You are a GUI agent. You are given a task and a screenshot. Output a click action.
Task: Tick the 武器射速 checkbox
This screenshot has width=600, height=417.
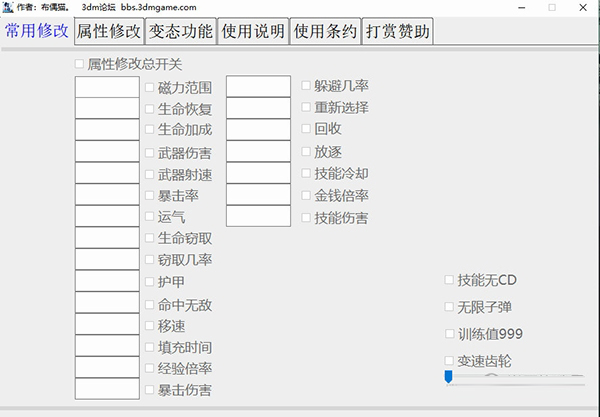pyautogui.click(x=149, y=175)
